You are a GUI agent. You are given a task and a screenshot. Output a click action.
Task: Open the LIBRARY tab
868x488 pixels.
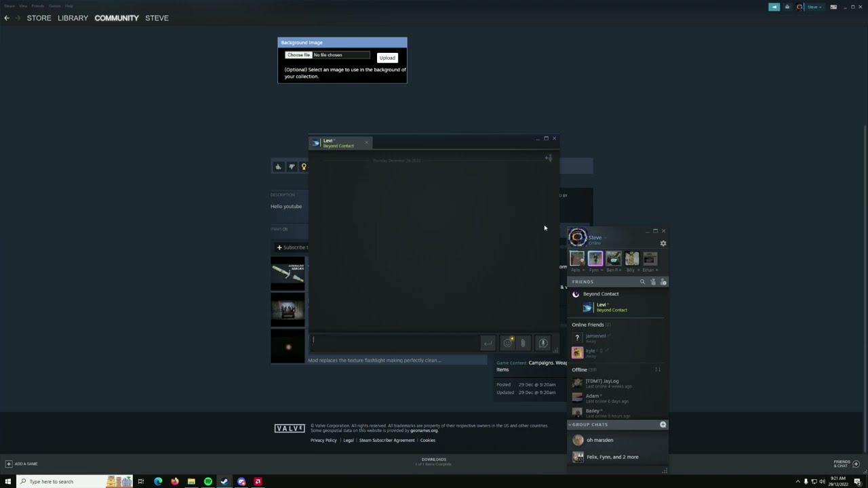[73, 18]
